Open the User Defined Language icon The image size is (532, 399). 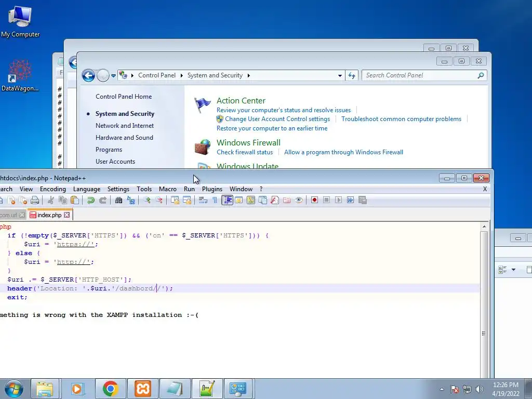pos(239,200)
